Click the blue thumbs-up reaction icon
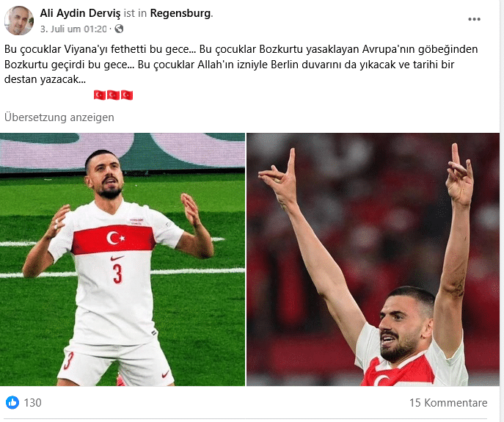Viewport: 504px width, 422px height. click(12, 402)
